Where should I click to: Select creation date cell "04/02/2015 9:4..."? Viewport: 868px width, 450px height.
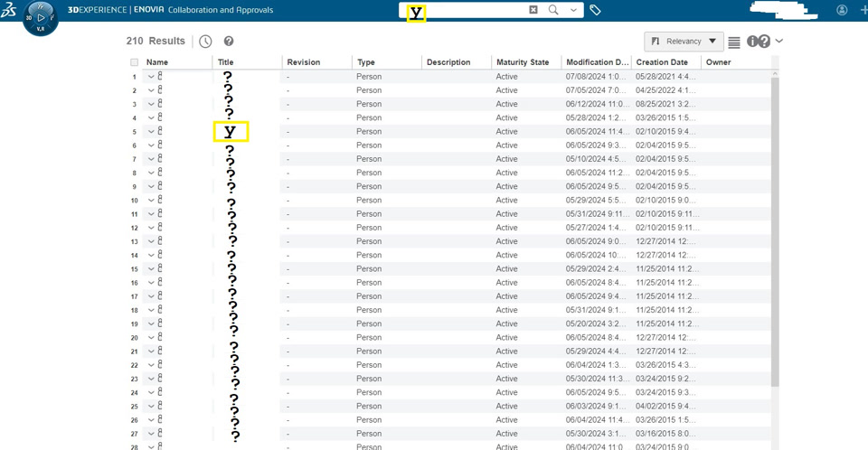coord(665,407)
